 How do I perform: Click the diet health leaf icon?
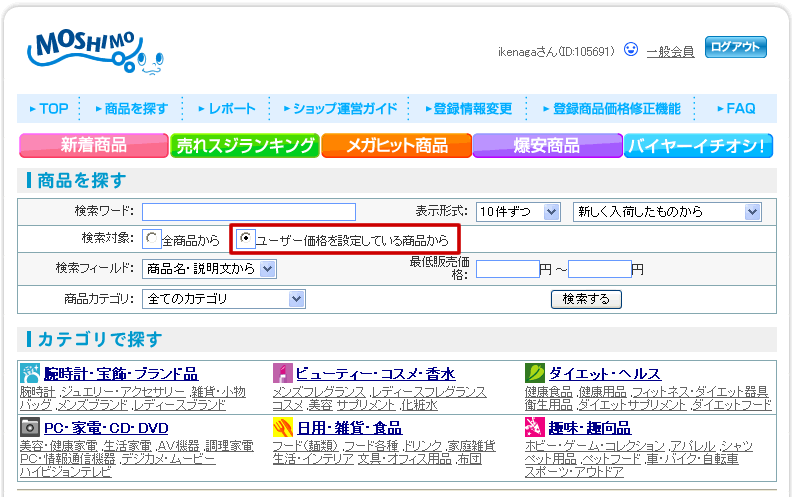[x=534, y=373]
